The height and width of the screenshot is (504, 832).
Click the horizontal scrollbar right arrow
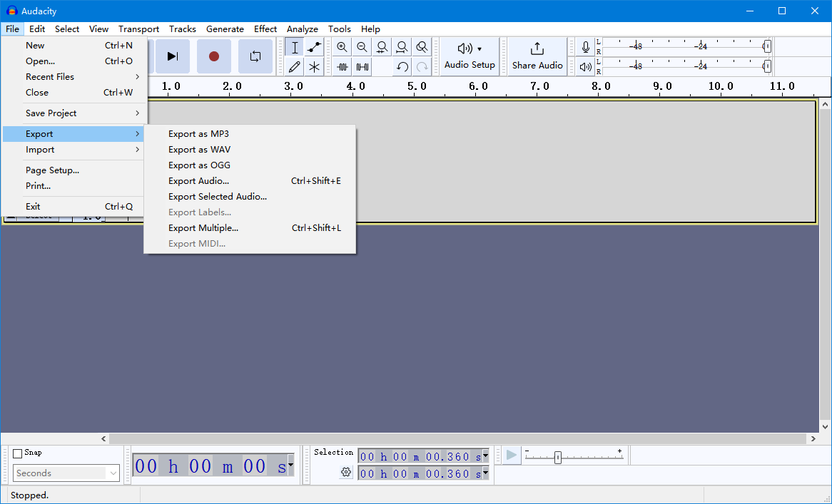coord(813,439)
